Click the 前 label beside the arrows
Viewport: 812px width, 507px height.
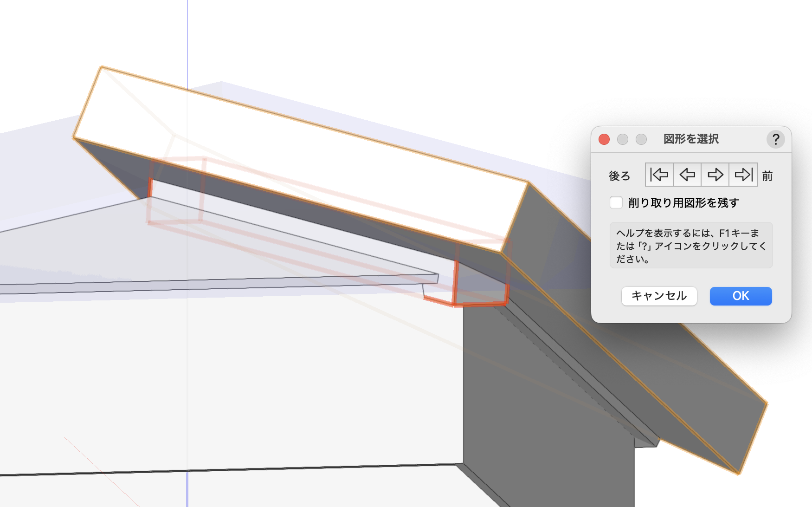coord(767,176)
